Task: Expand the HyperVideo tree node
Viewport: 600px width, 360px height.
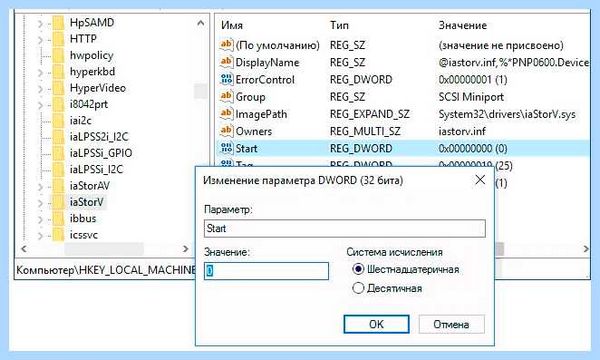Action: coord(40,89)
